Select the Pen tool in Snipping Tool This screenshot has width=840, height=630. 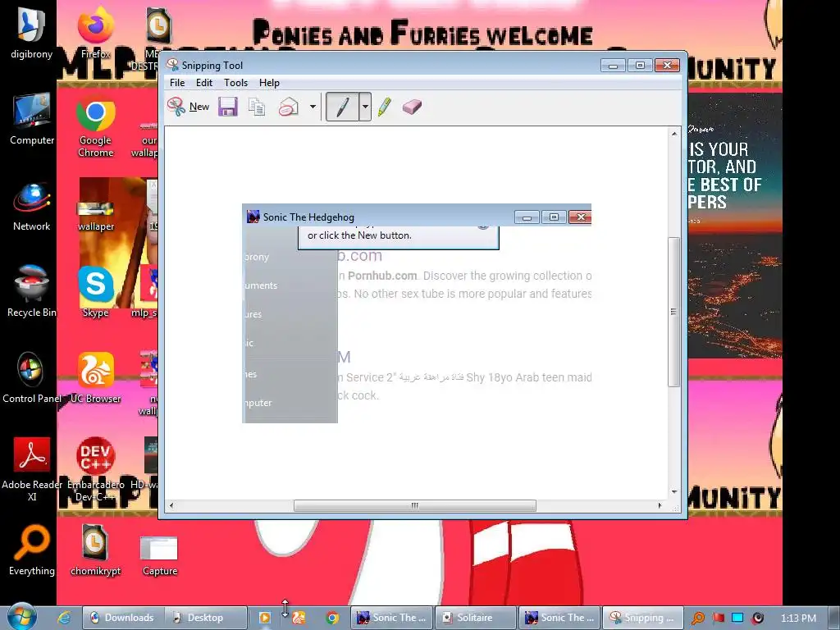coord(342,107)
